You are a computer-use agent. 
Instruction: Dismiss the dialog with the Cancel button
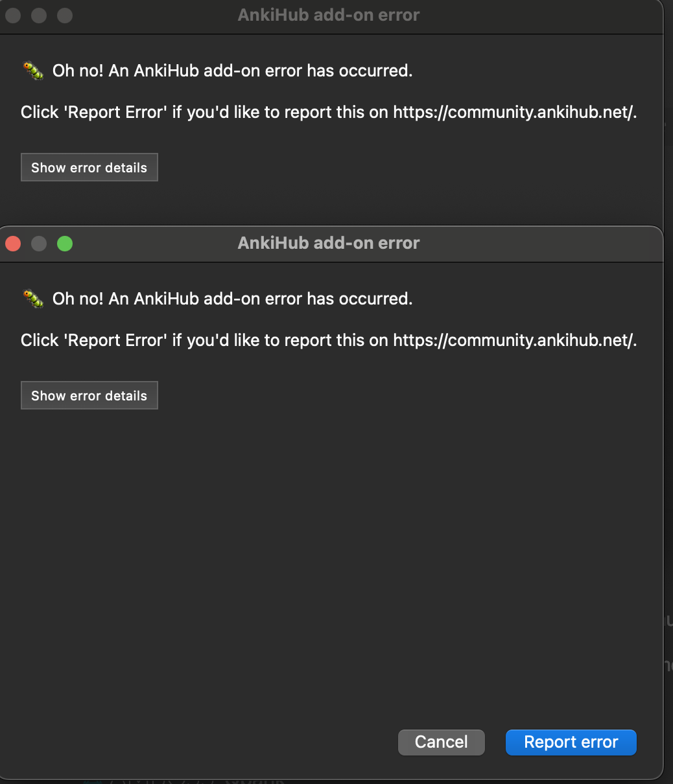pyautogui.click(x=442, y=743)
